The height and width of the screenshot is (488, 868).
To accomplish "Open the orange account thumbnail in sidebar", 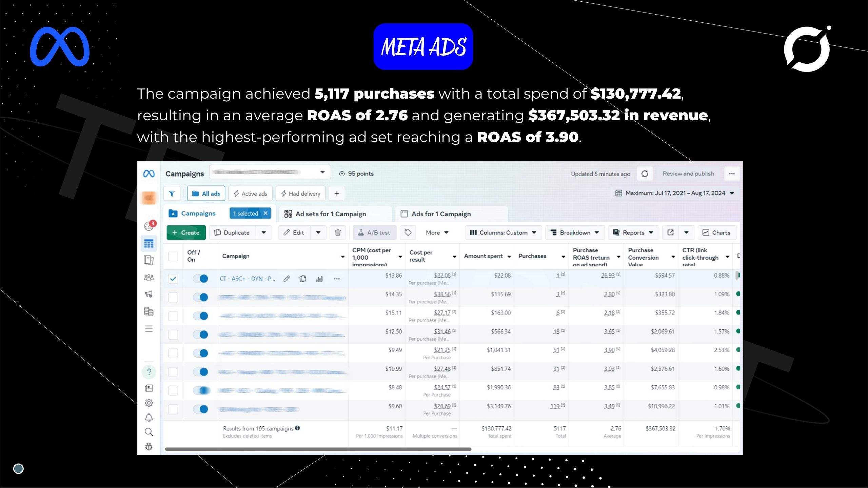I will (149, 198).
